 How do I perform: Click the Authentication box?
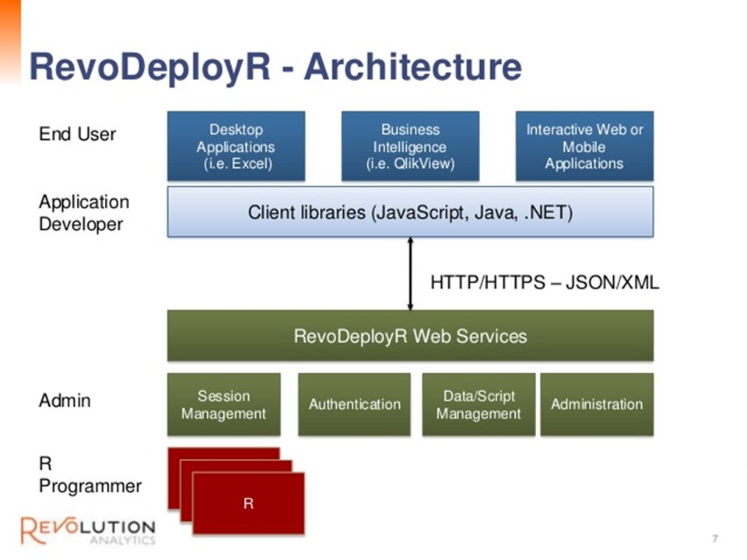pyautogui.click(x=355, y=404)
